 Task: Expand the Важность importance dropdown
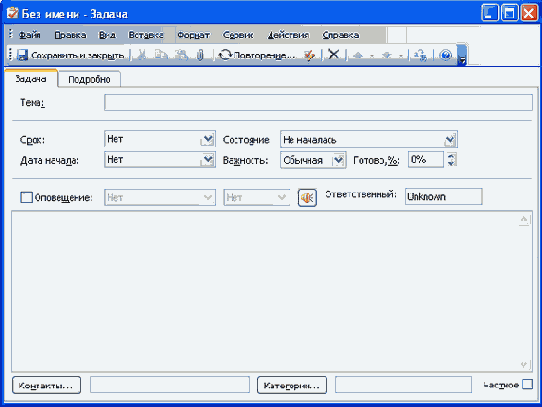pyautogui.click(x=338, y=160)
